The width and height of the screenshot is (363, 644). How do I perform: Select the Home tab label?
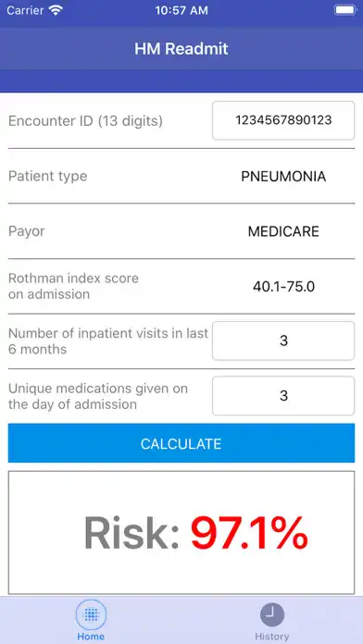click(x=91, y=637)
